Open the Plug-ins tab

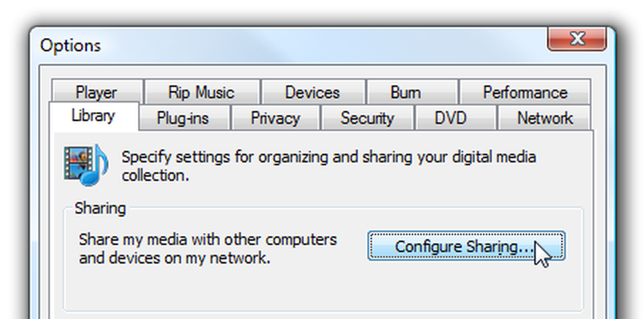(x=183, y=118)
